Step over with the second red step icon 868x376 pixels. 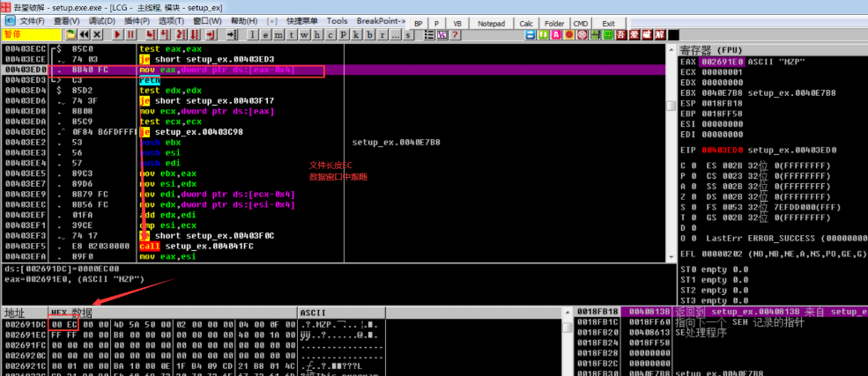pyautogui.click(x=165, y=34)
